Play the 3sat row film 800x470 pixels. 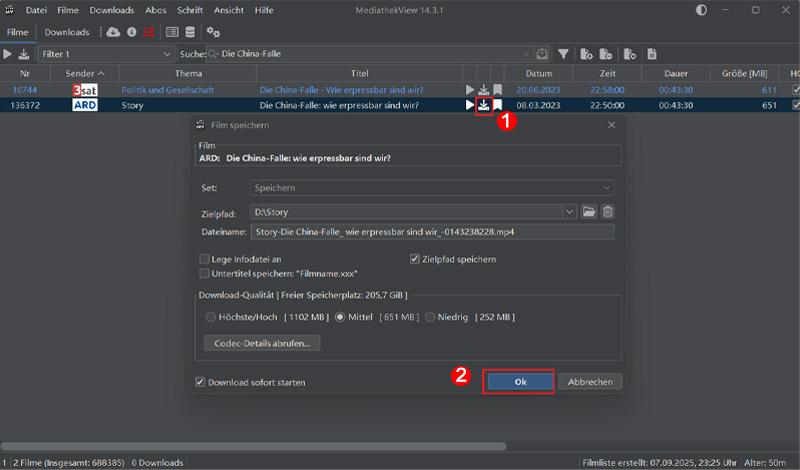tap(469, 90)
